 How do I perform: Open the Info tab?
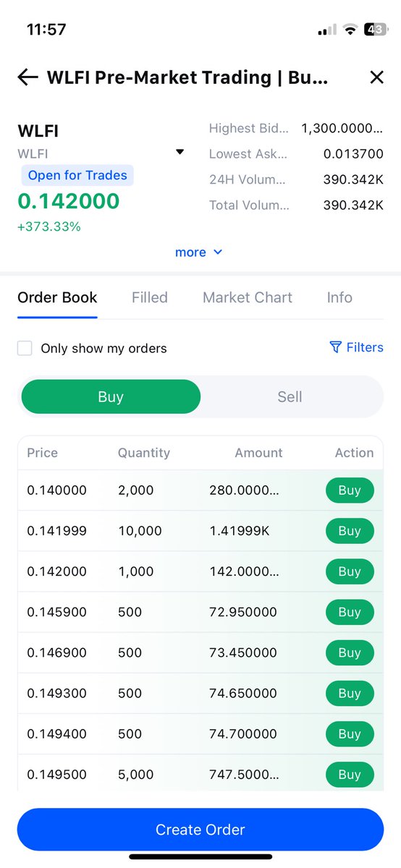339,297
